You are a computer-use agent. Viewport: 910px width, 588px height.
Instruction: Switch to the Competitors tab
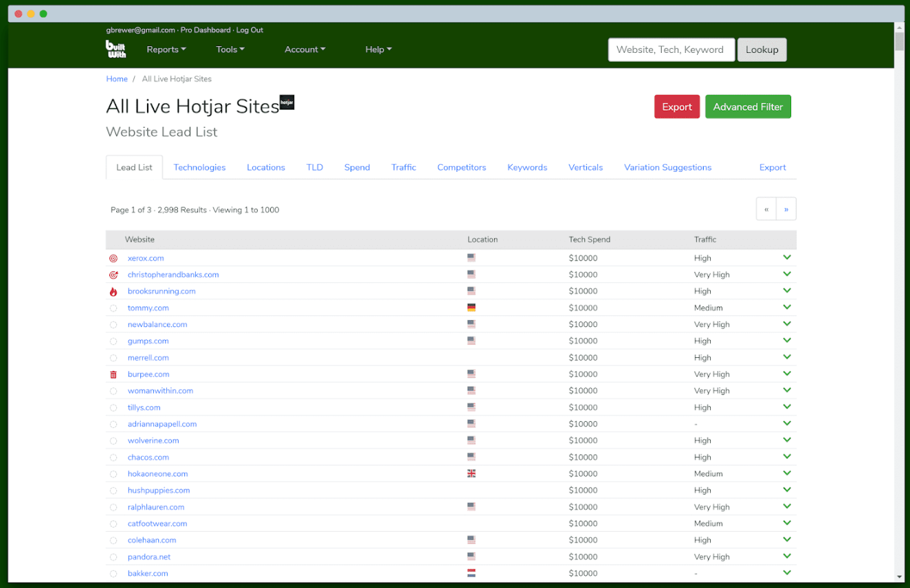461,168
